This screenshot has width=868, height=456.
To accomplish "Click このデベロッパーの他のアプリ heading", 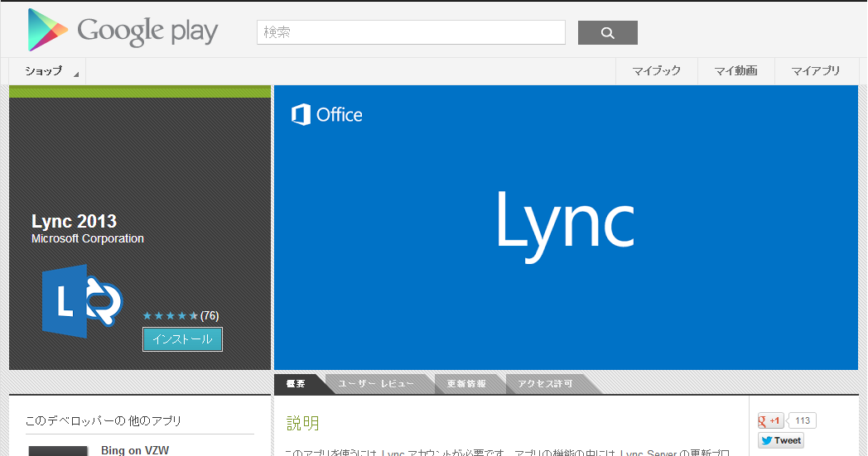I will coord(104,421).
